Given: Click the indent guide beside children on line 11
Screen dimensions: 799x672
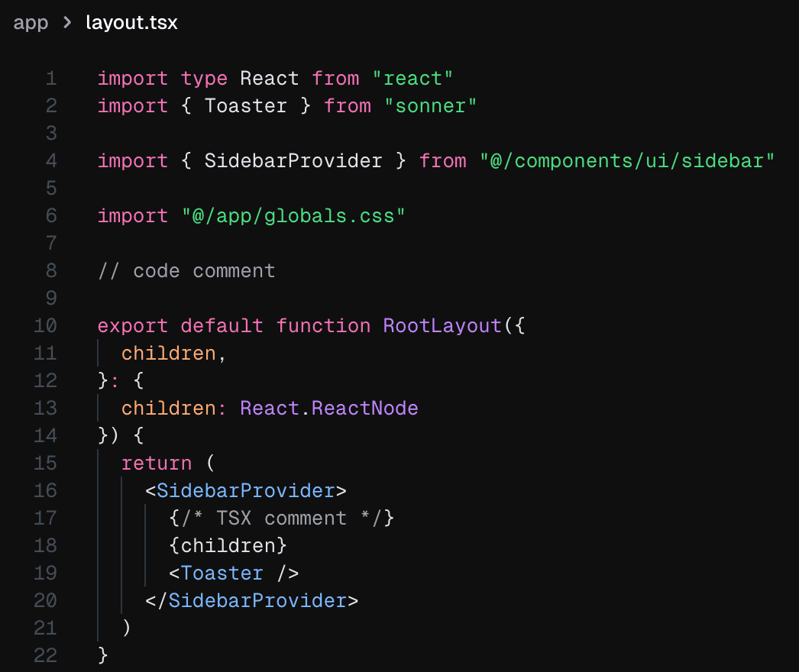Looking at the screenshot, I should (x=99, y=353).
